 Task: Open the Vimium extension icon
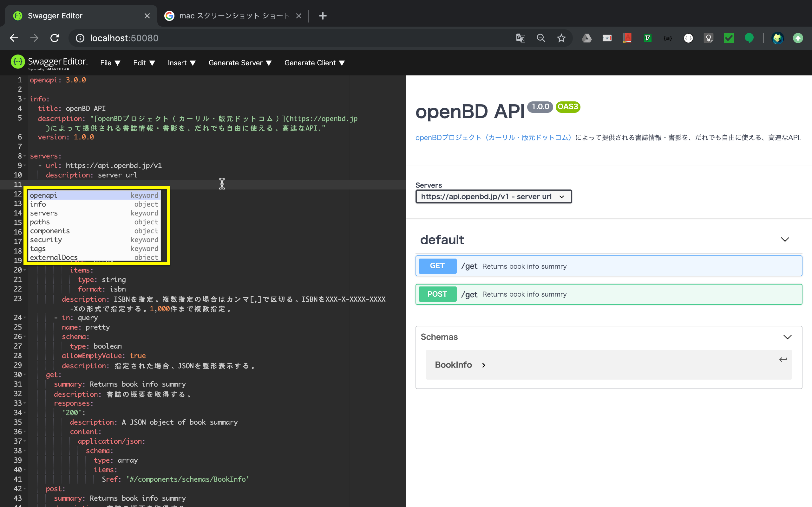pyautogui.click(x=648, y=38)
